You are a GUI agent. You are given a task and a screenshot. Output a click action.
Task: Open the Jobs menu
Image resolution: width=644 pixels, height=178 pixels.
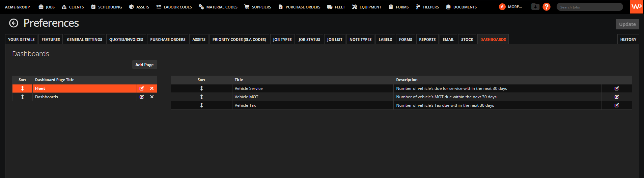pos(47,7)
